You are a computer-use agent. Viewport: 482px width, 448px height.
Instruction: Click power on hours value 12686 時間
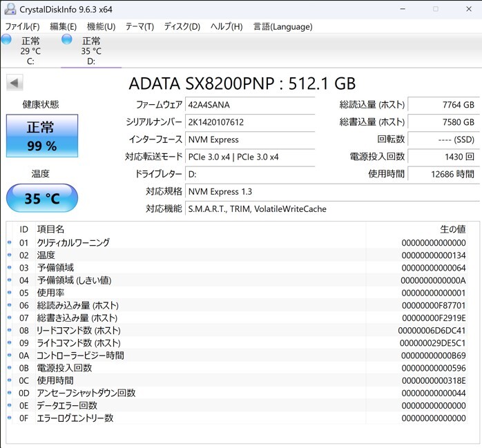click(443, 174)
